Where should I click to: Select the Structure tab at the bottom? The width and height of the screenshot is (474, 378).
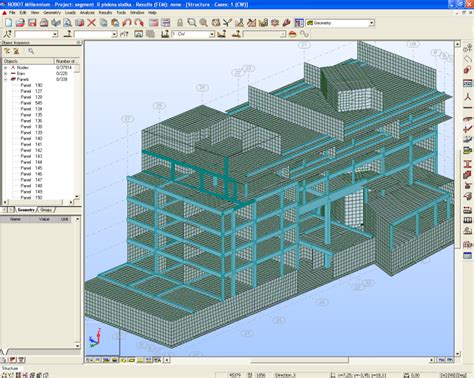pos(10,368)
